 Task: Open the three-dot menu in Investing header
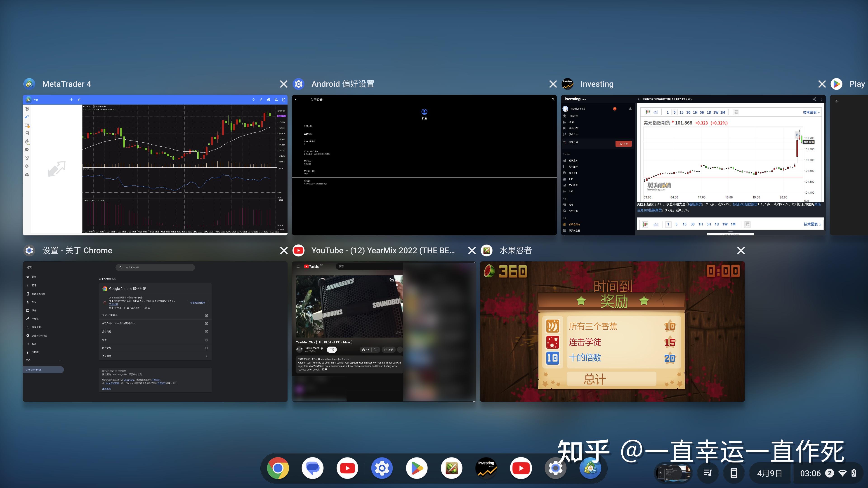(x=821, y=99)
